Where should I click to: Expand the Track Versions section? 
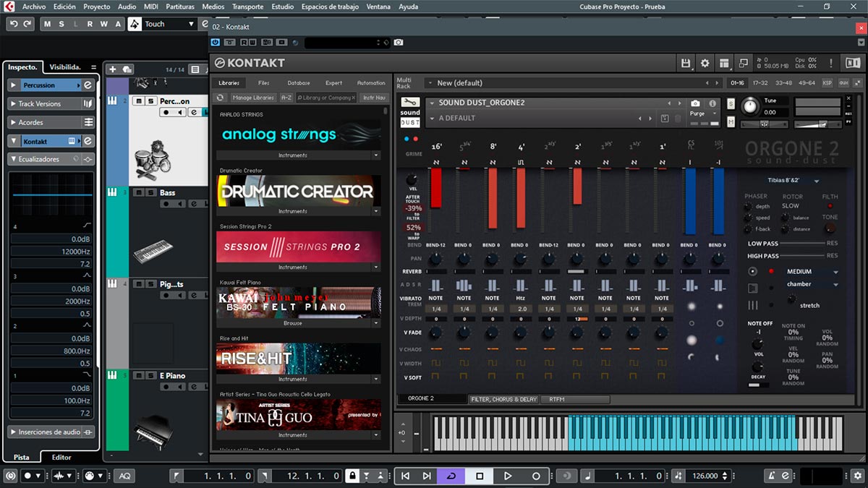(14, 104)
